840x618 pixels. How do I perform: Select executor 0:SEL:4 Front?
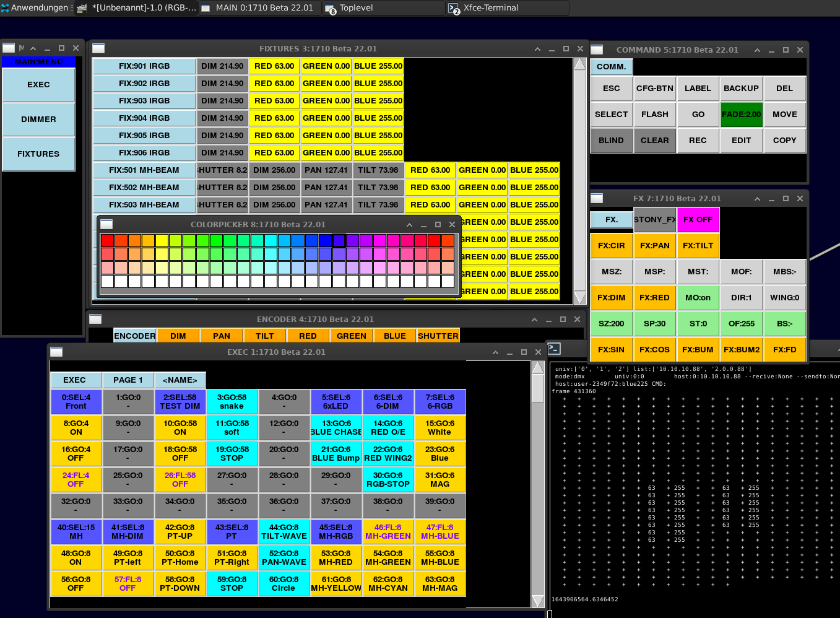point(76,402)
